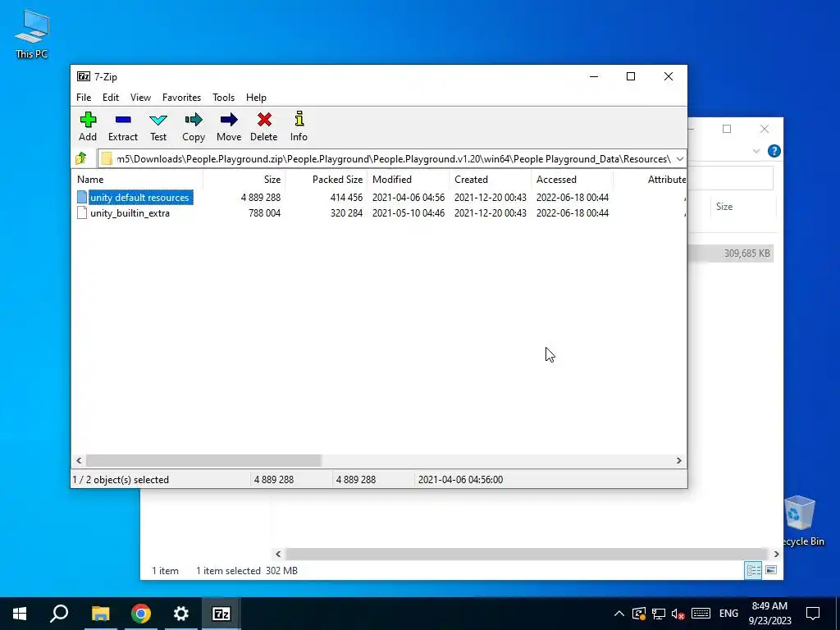Click the muted volume tray icon
The width and height of the screenshot is (840, 630).
[x=678, y=614]
